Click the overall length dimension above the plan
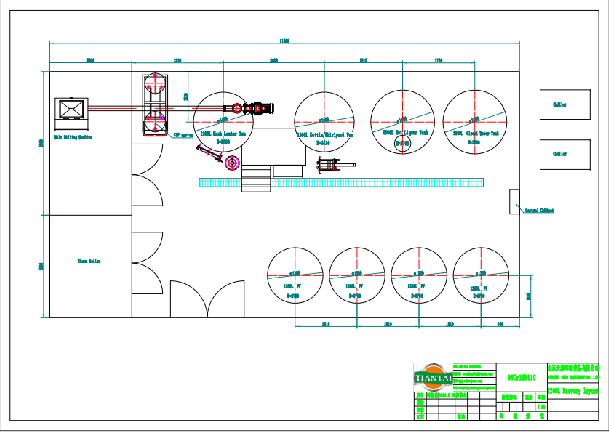This screenshot has width=609, height=432. tap(284, 40)
